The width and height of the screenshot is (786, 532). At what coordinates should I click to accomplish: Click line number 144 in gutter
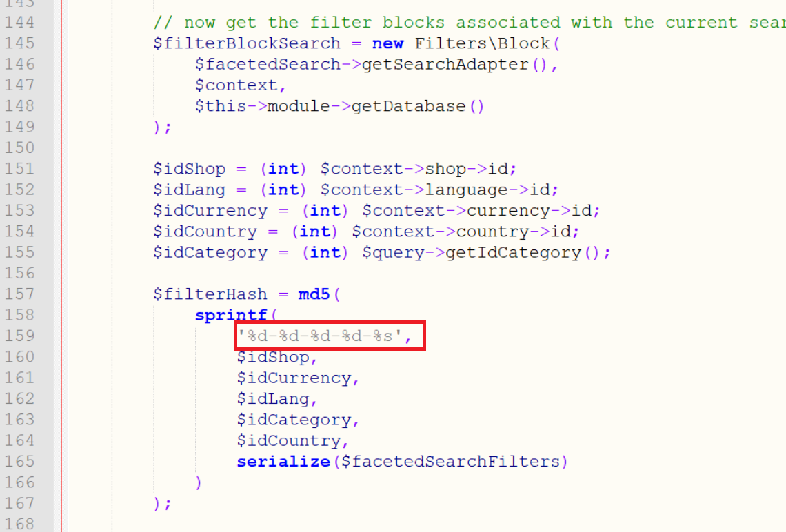[19, 23]
